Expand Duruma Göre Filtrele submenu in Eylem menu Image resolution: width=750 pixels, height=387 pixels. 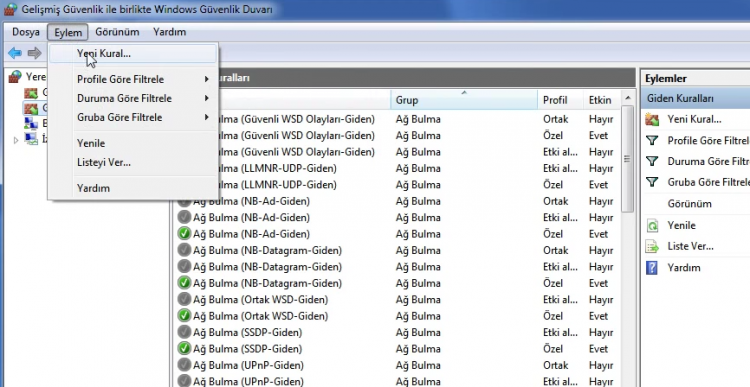(x=133, y=98)
